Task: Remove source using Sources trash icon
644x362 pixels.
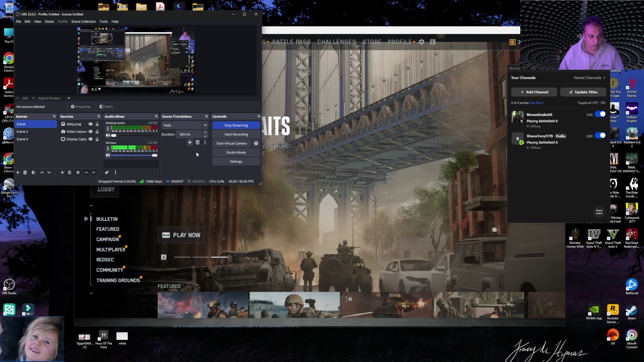Action: pyautogui.click(x=69, y=172)
